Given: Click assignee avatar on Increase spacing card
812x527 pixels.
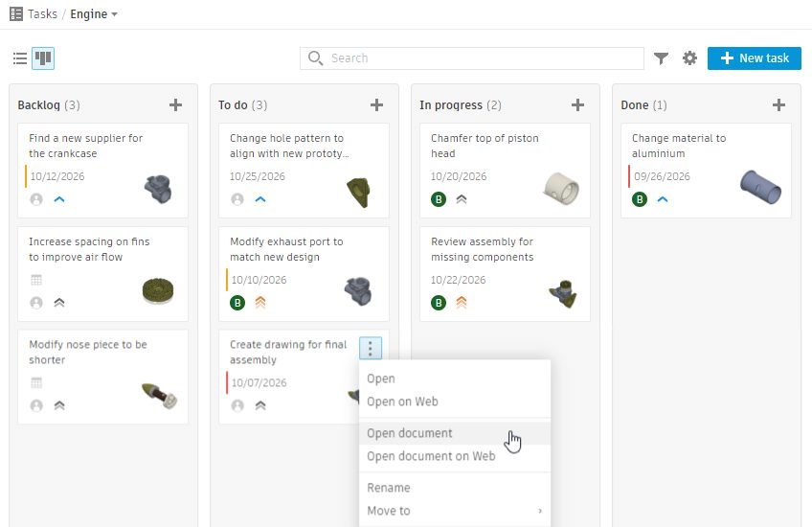Looking at the screenshot, I should (x=36, y=303).
